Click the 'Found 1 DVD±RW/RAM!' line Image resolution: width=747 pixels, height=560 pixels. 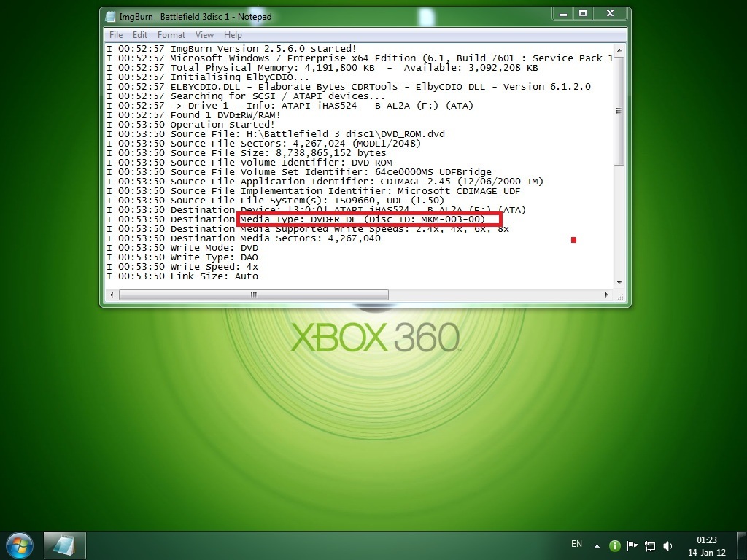click(193, 115)
